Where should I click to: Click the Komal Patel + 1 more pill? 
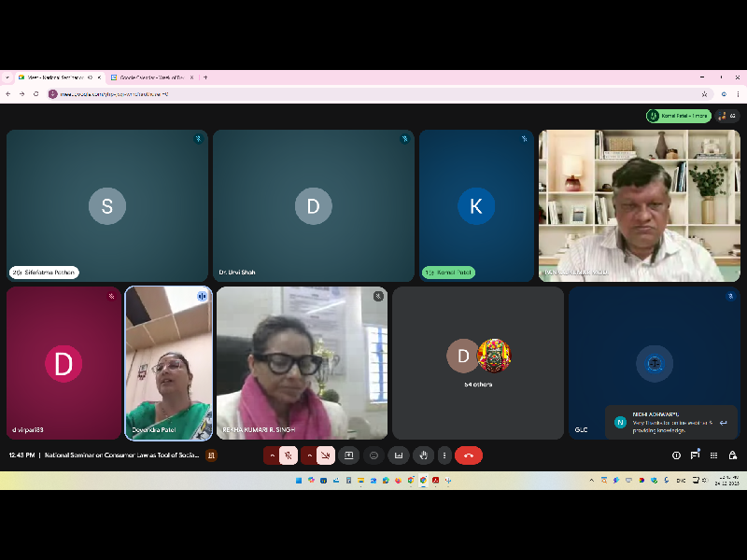[679, 116]
